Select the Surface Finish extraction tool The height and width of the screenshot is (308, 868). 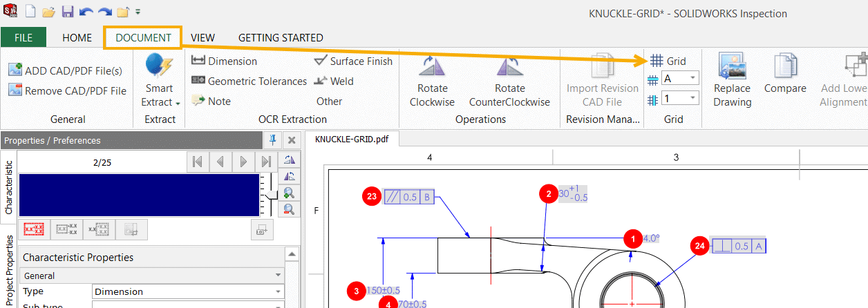[353, 61]
